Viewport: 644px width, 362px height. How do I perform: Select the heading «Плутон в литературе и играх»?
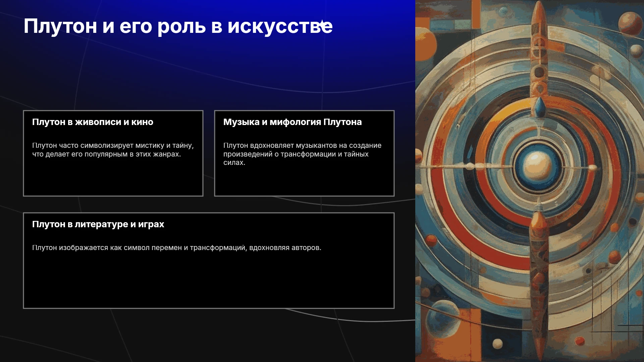point(98,224)
